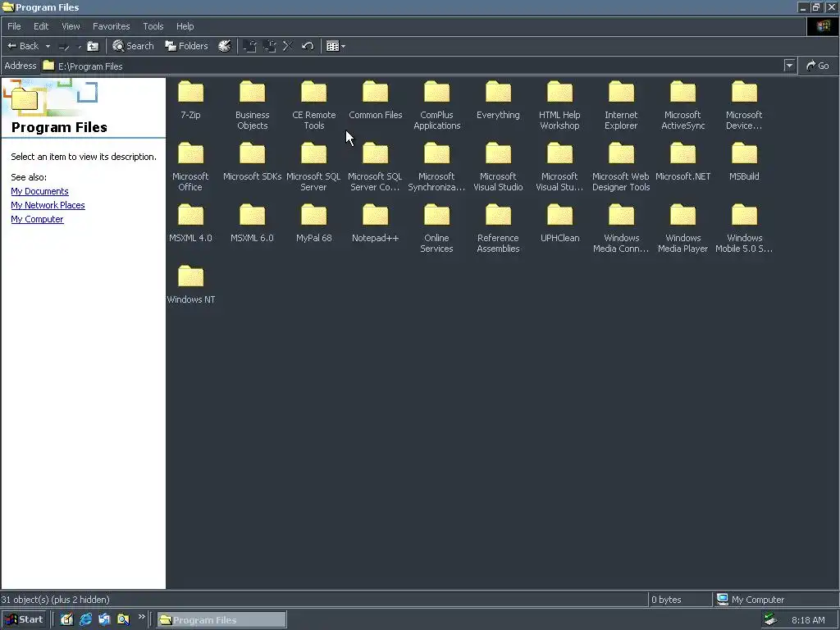Click the Copy To toolbar icon

pos(269,46)
